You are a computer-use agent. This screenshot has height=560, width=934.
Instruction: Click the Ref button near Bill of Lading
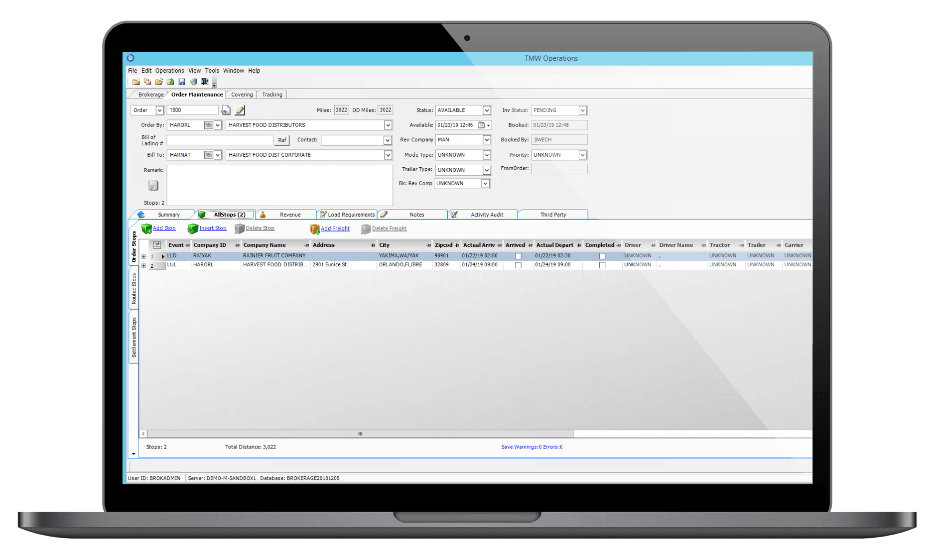[x=282, y=140]
